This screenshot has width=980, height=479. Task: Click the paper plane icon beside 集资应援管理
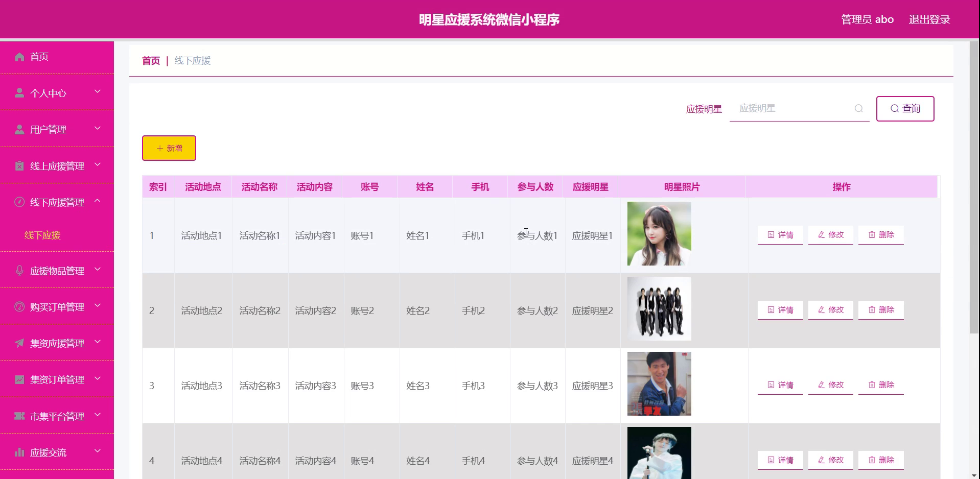pos(19,343)
